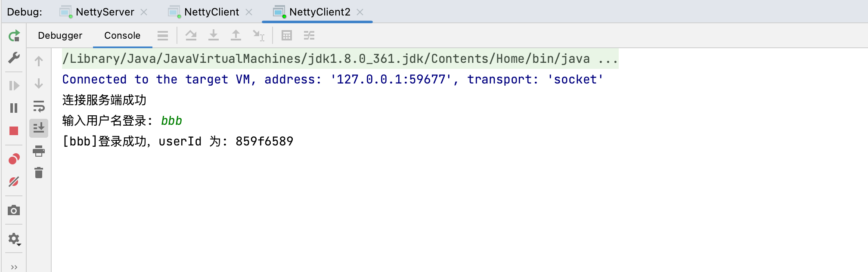This screenshot has width=868, height=272.
Task: Toggle scroll to end of console
Action: tap(39, 128)
